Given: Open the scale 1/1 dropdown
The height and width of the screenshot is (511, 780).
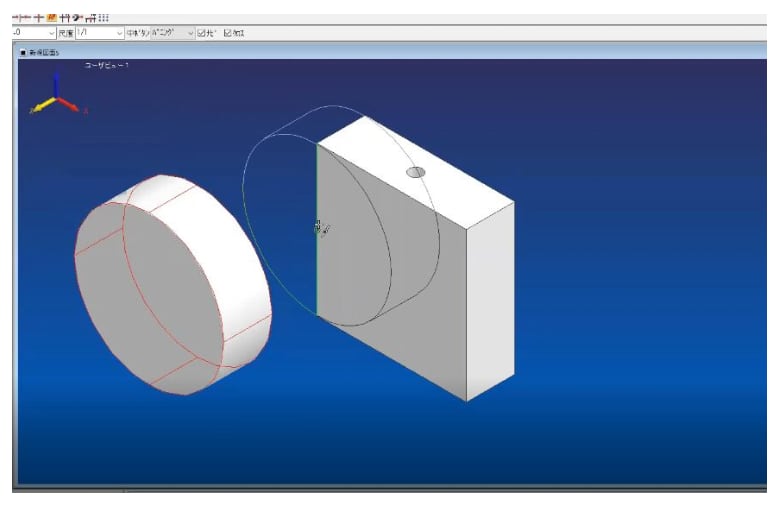Looking at the screenshot, I should (99, 33).
